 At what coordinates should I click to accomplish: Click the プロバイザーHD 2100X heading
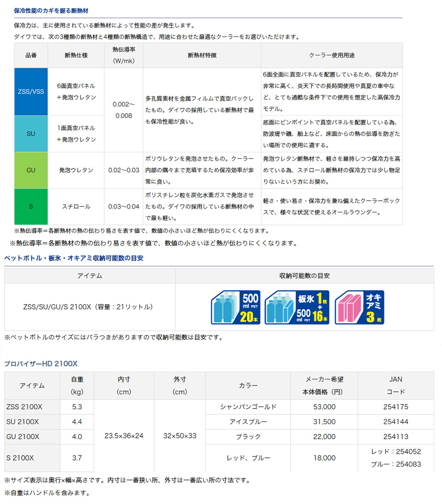tap(41, 364)
